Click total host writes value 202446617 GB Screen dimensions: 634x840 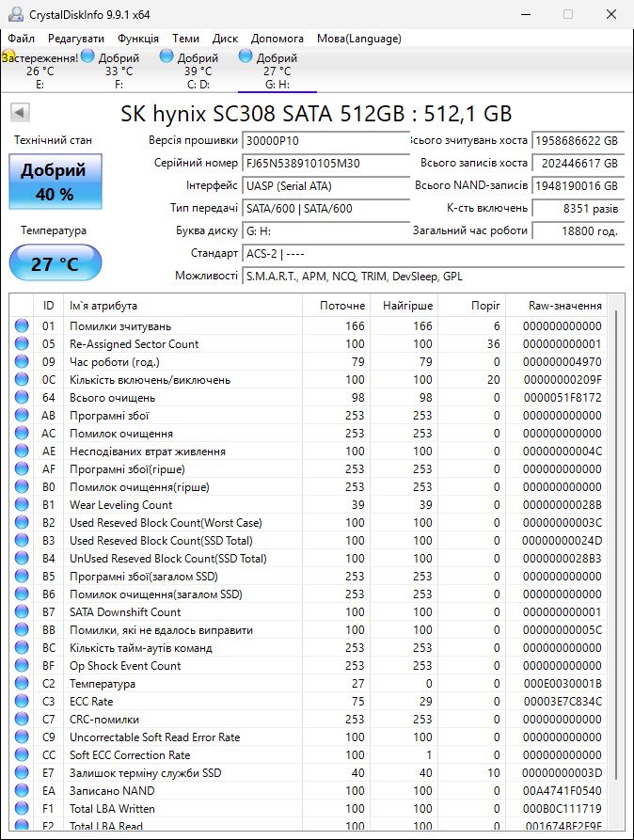578,164
